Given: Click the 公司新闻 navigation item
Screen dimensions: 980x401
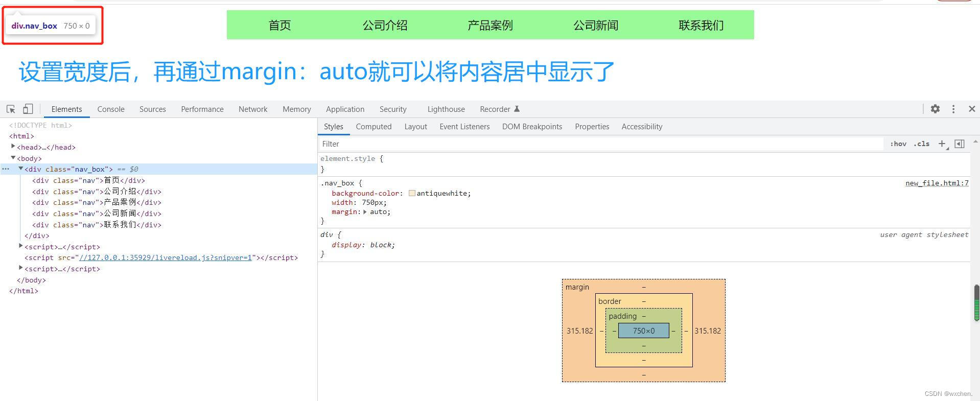Looking at the screenshot, I should click(595, 25).
